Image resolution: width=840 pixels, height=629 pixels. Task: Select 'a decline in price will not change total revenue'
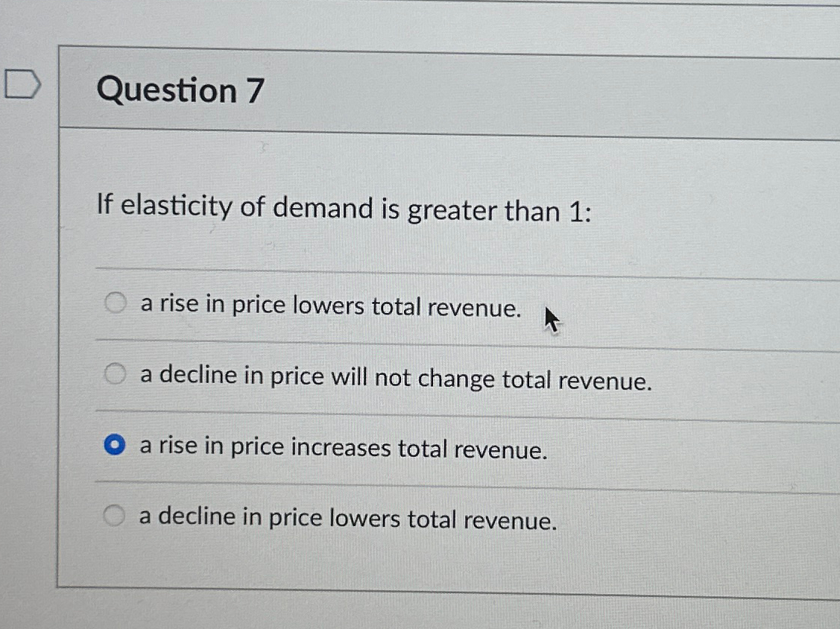pyautogui.click(x=115, y=374)
